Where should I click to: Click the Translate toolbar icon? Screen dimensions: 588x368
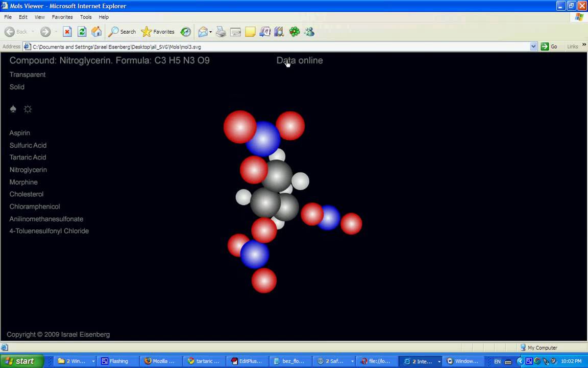265,32
